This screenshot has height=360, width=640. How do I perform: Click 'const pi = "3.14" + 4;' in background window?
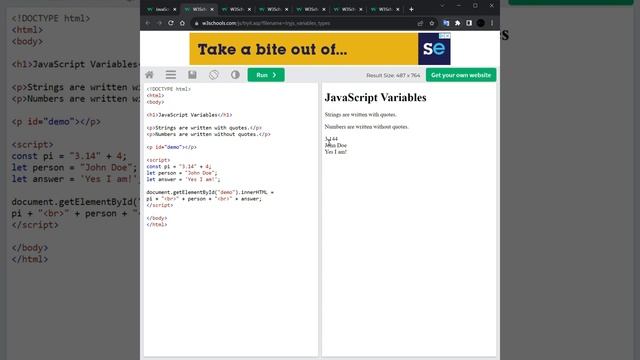pos(69,156)
